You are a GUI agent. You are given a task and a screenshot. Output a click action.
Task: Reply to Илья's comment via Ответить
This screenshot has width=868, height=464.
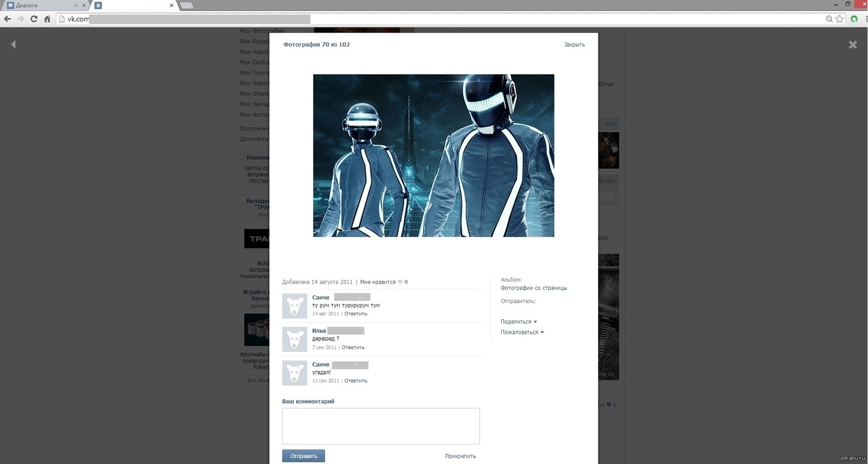pyautogui.click(x=353, y=347)
